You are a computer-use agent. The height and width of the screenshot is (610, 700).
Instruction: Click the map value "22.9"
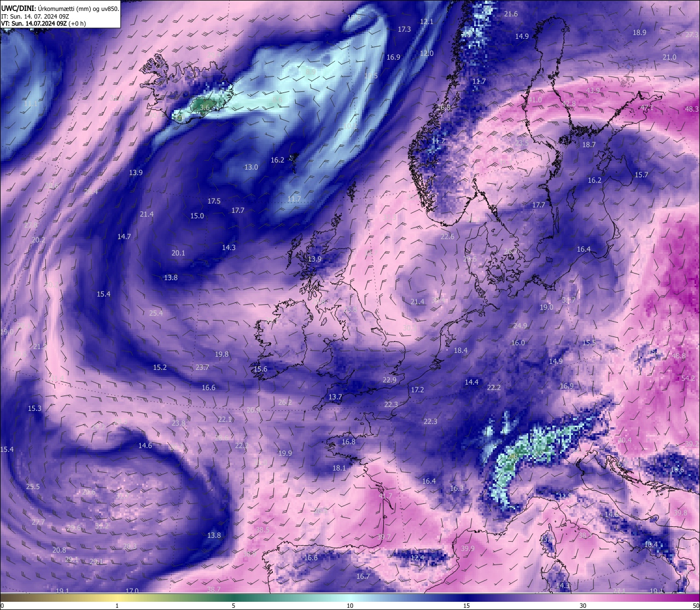tap(389, 380)
